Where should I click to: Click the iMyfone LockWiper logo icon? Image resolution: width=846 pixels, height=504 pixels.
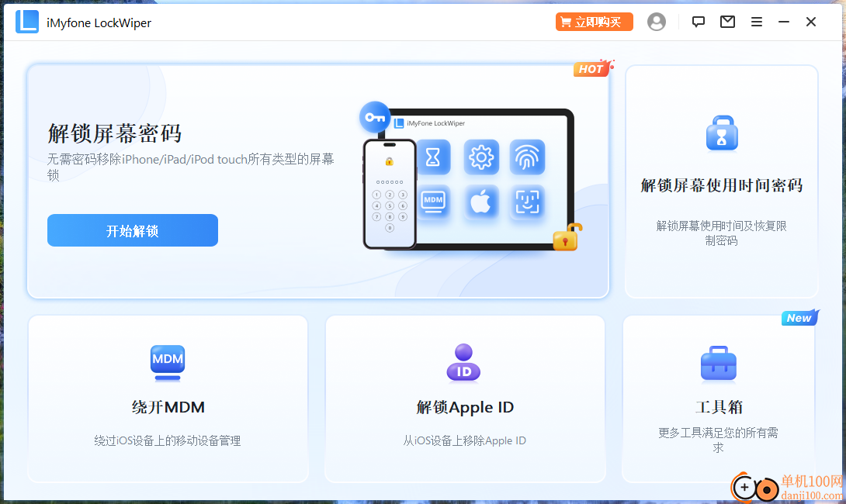point(27,22)
